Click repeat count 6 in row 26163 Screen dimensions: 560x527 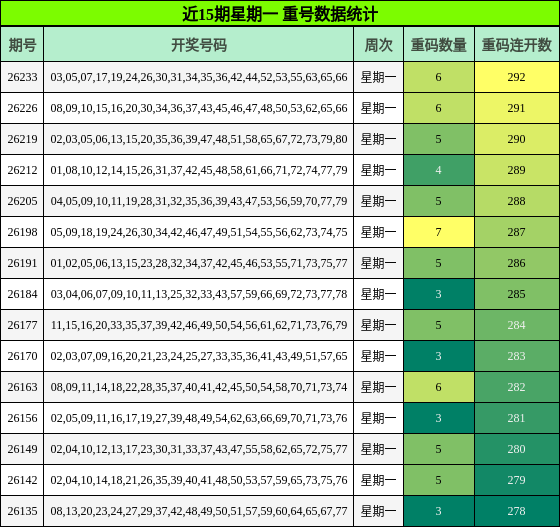click(439, 387)
